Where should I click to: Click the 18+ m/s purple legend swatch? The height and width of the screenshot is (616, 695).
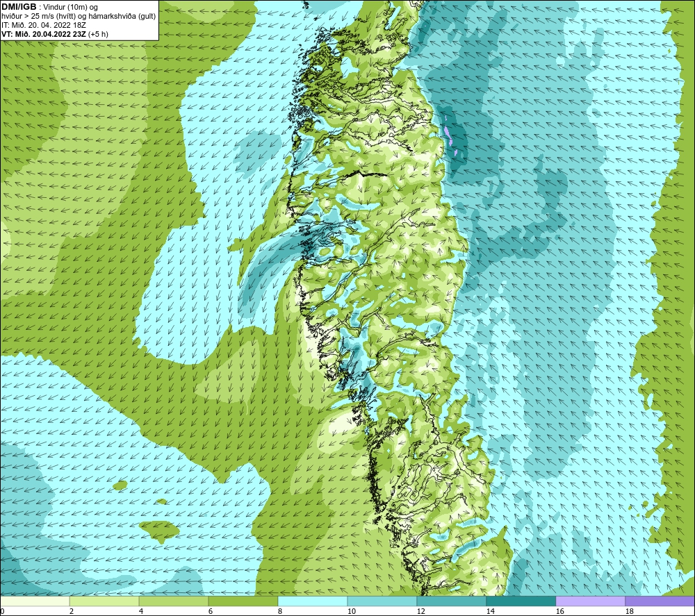(660, 601)
